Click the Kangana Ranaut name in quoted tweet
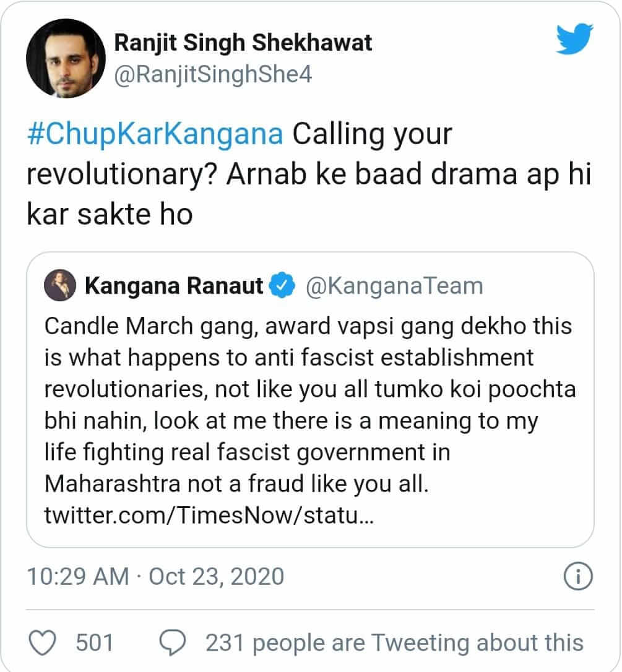This screenshot has height=672, width=622. [174, 286]
